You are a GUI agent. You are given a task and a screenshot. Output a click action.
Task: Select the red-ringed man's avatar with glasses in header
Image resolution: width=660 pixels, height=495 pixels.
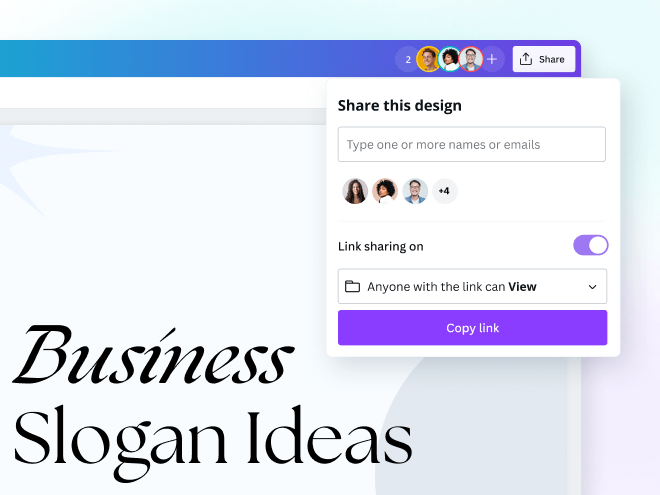coord(471,59)
